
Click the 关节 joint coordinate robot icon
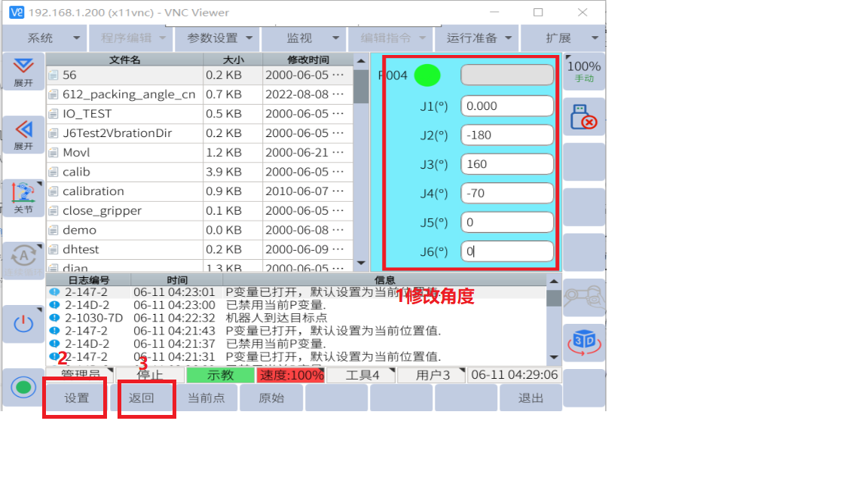click(x=23, y=199)
